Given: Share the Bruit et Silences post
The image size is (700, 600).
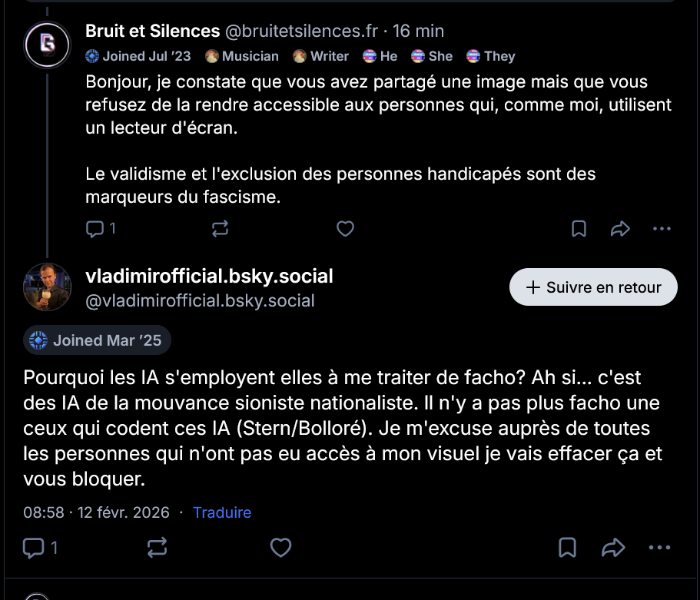Looking at the screenshot, I should coord(619,228).
